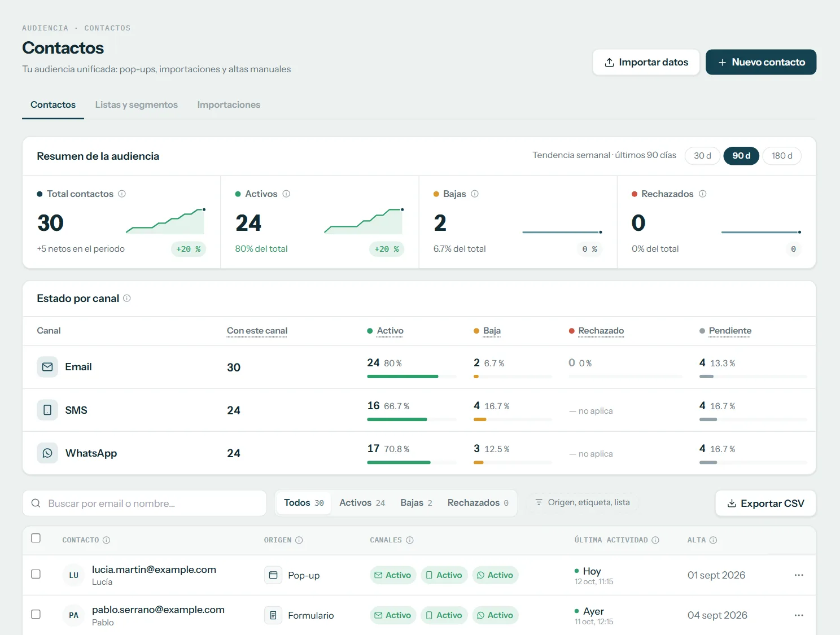
Task: Filter contact list by Todos
Action: tap(304, 503)
